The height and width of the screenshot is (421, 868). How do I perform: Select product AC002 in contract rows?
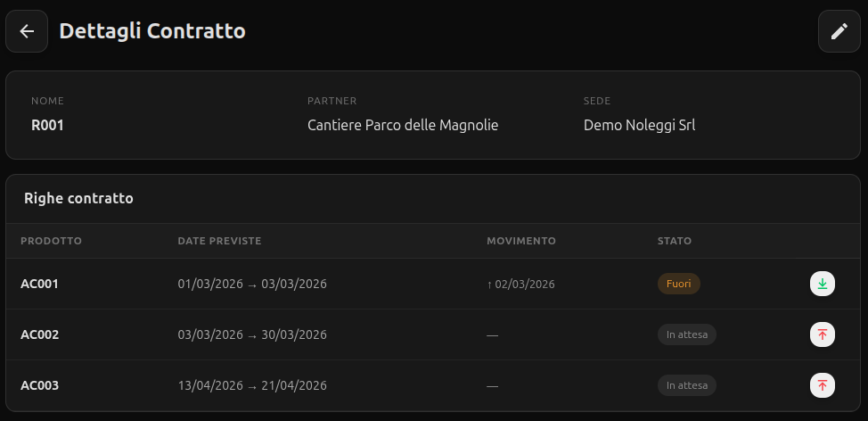tap(39, 334)
